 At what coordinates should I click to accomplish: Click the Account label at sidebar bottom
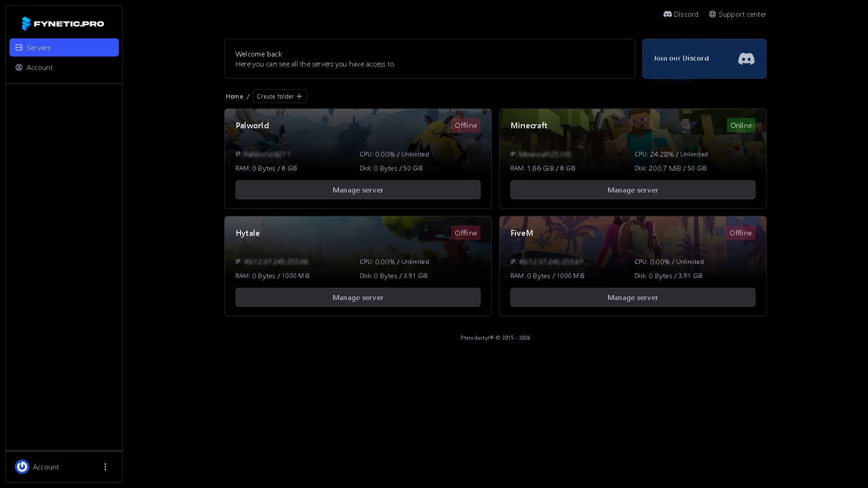pos(46,467)
